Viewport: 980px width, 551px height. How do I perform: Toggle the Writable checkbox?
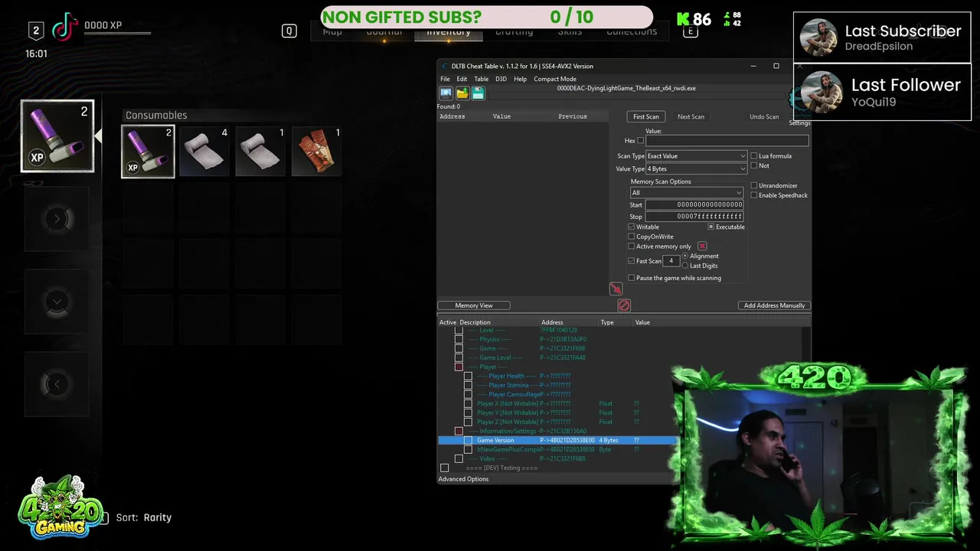pyautogui.click(x=632, y=227)
